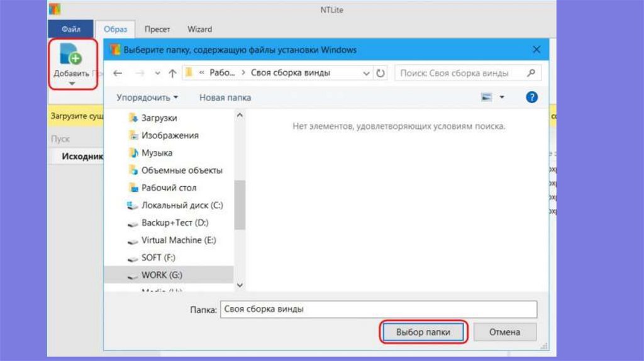Click the Добавить image icon in ribbon
Viewport: 644px width, 361px height.
[70, 54]
